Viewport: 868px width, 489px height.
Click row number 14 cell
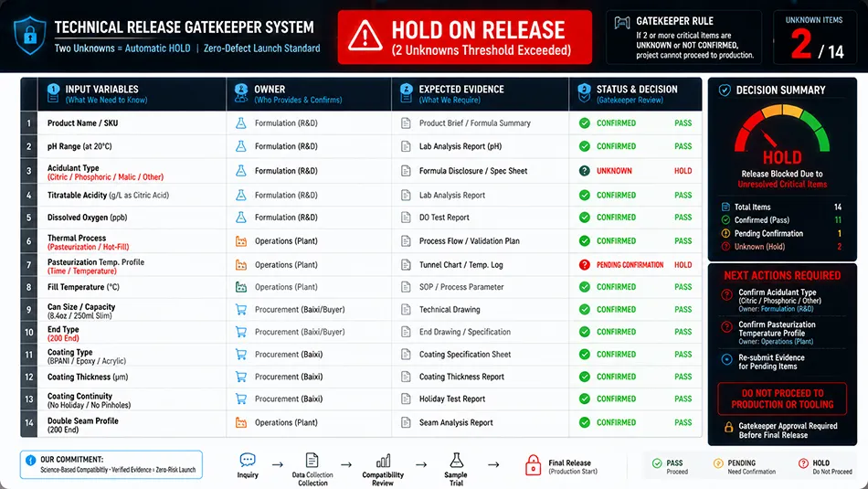click(x=29, y=422)
